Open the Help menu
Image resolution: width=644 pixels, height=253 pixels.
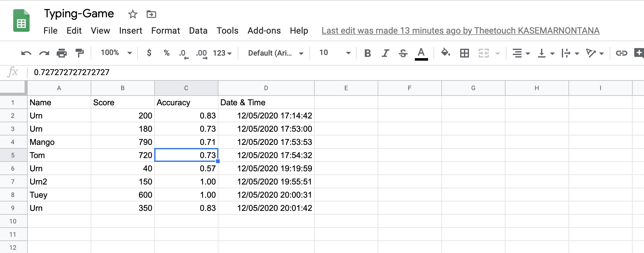299,30
